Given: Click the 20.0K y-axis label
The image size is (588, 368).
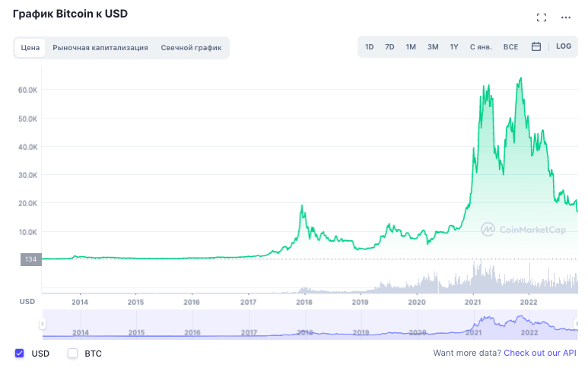Looking at the screenshot, I should click(x=27, y=203).
